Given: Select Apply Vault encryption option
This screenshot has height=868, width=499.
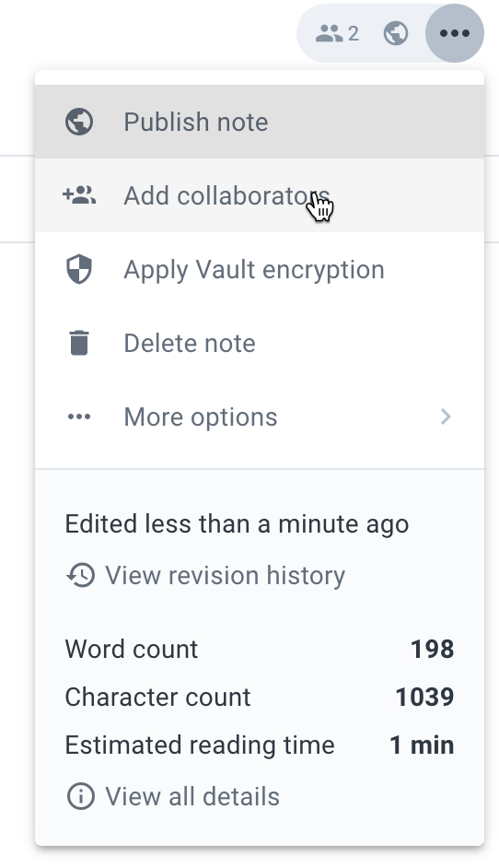Looking at the screenshot, I should point(260,269).
